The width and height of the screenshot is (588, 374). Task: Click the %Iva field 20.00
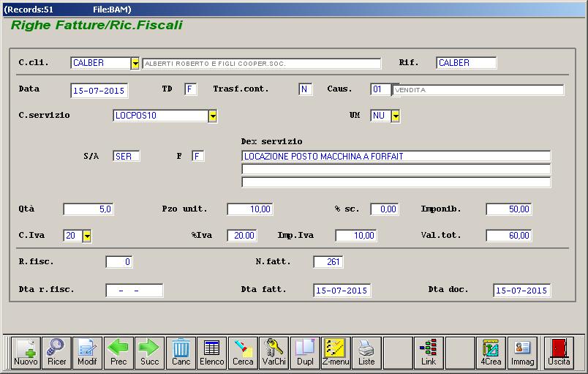coord(242,236)
